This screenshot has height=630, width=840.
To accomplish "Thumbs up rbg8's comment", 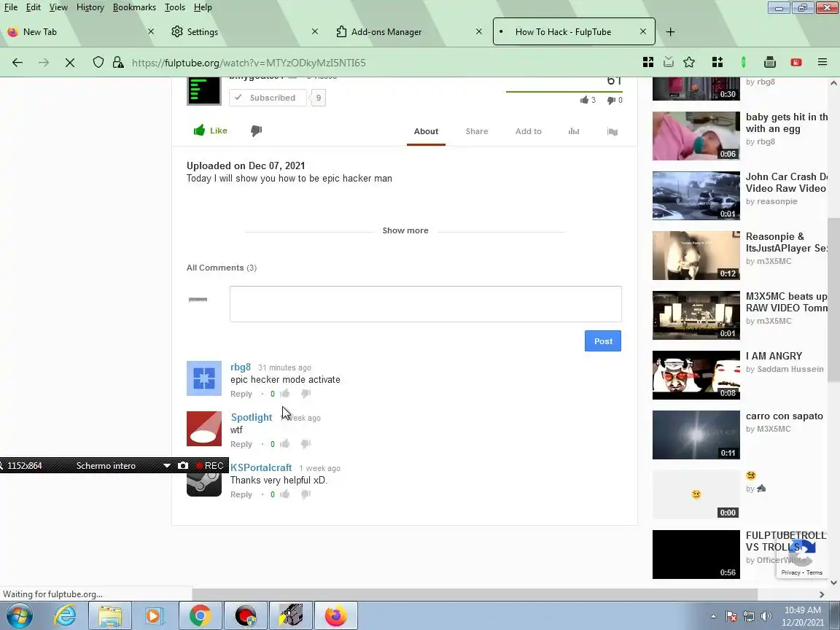I will 285,394.
